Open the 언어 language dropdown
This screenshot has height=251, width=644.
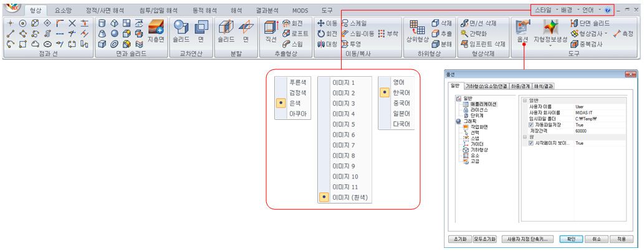coord(592,10)
